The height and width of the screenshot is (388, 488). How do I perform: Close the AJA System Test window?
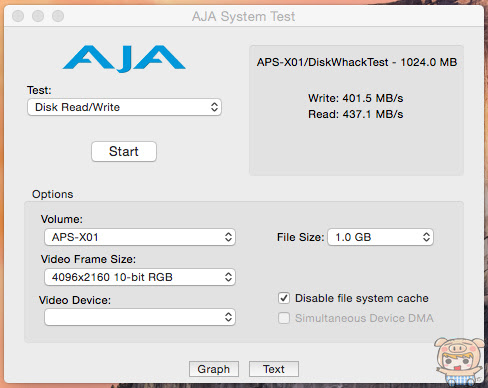point(18,16)
